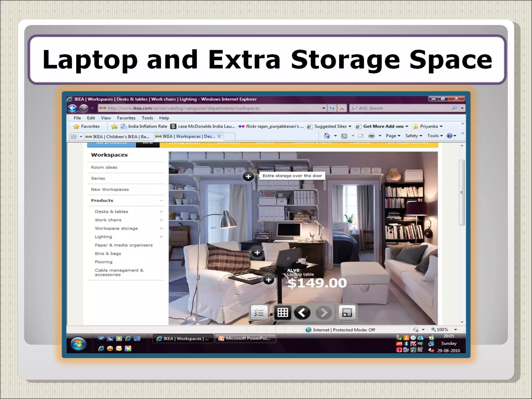Image resolution: width=532 pixels, height=399 pixels.
Task: Go to previous room image arrow
Action: (302, 312)
